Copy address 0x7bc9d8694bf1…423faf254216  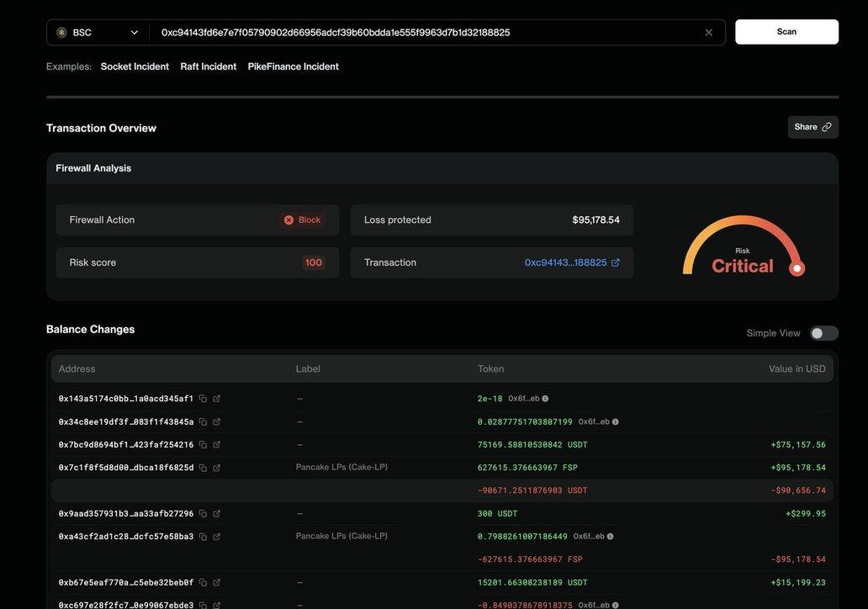click(203, 445)
